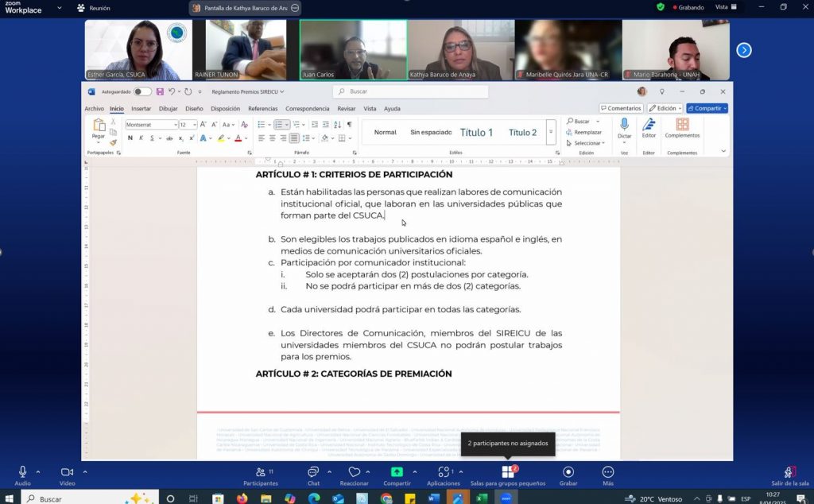Image resolution: width=814 pixels, height=504 pixels.
Task: Click the Comentarios button
Action: 621,108
